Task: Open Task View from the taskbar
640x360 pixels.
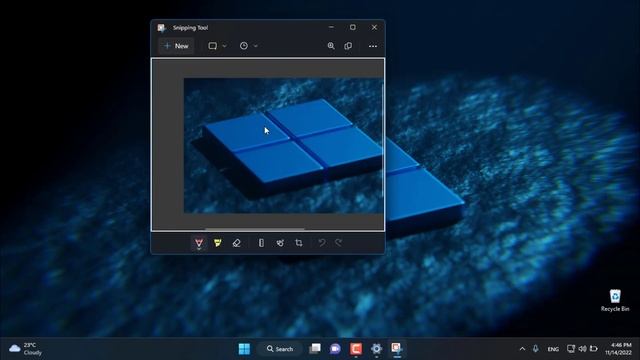Action: (x=315, y=349)
